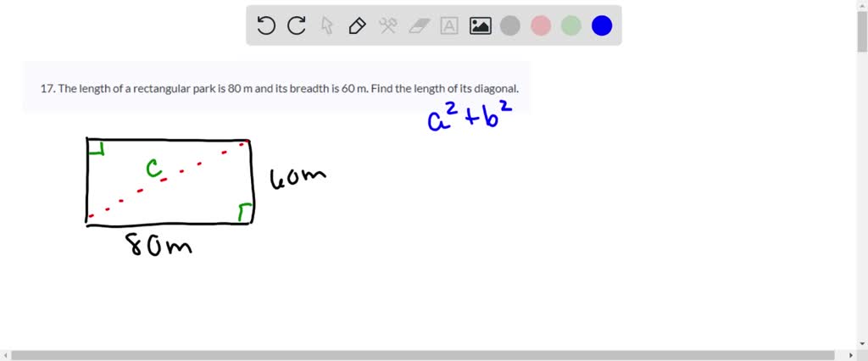Click the scroll down arrow
The image size is (868, 361).
pyautogui.click(x=862, y=344)
